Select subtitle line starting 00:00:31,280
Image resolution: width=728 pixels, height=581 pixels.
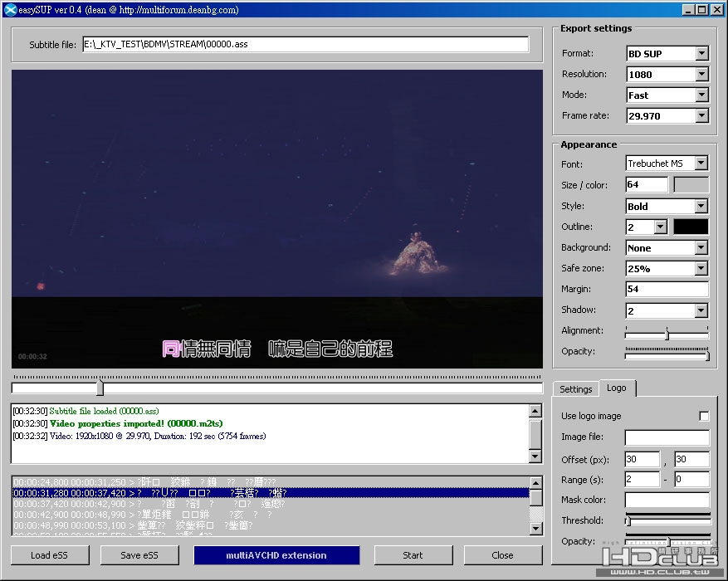tap(271, 493)
